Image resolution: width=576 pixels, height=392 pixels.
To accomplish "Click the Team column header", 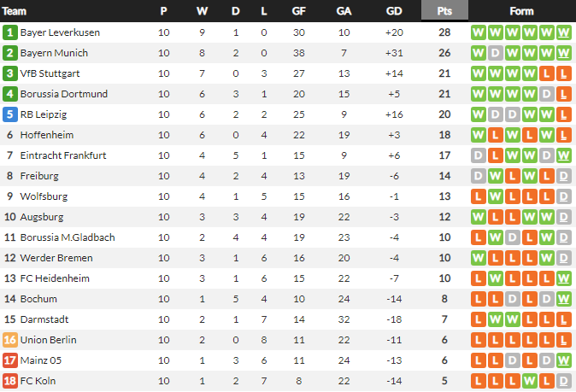I will [x=15, y=11].
